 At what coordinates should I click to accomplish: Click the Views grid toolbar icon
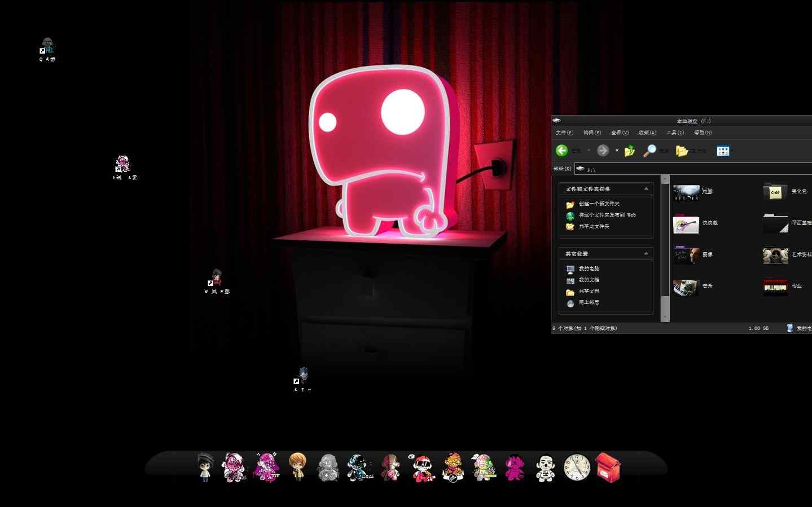coord(723,151)
